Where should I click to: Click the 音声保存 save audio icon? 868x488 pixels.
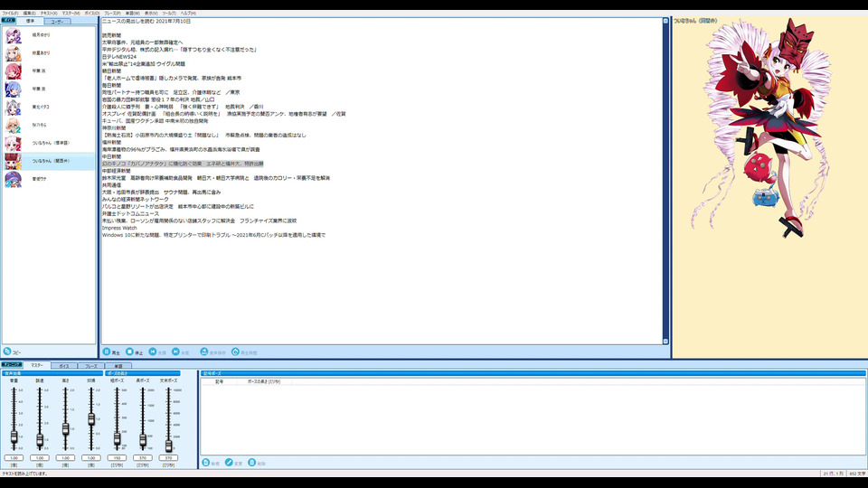point(204,352)
